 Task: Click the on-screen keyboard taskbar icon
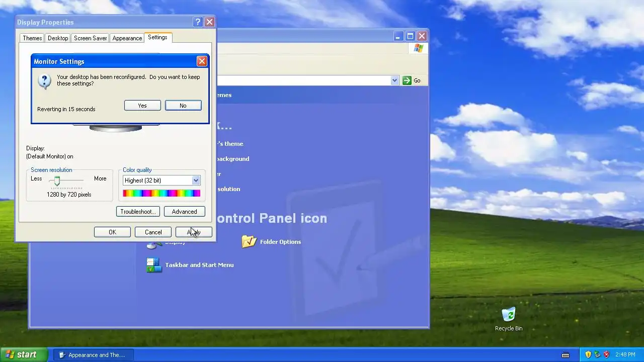pyautogui.click(x=566, y=355)
